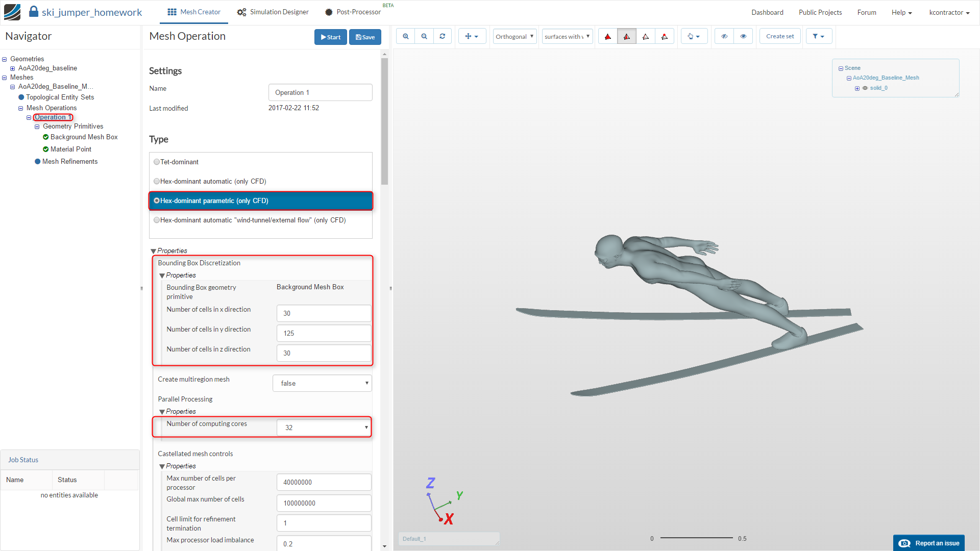The image size is (980, 551).
Task: Click the Create set button
Action: click(x=779, y=36)
